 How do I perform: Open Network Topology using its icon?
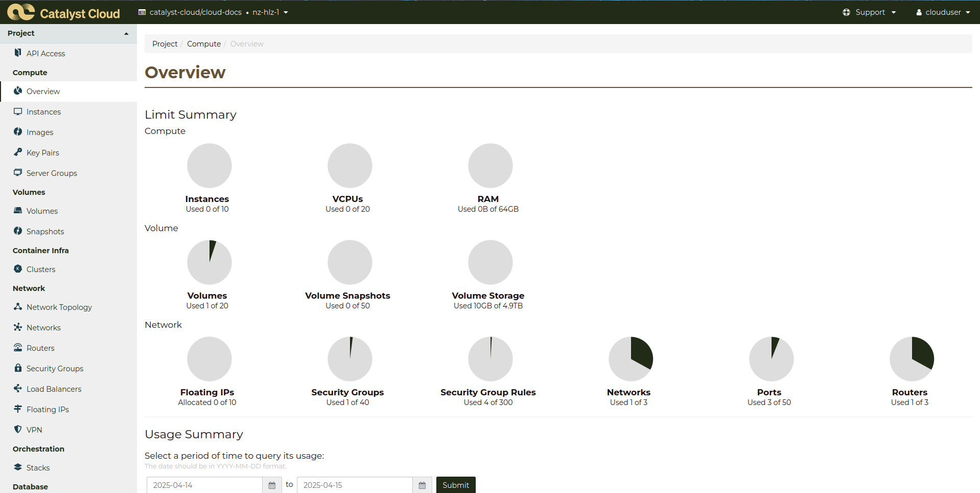[18, 307]
